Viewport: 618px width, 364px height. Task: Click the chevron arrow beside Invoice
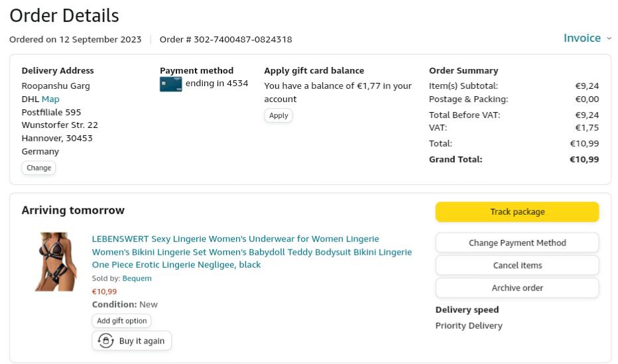tap(609, 38)
